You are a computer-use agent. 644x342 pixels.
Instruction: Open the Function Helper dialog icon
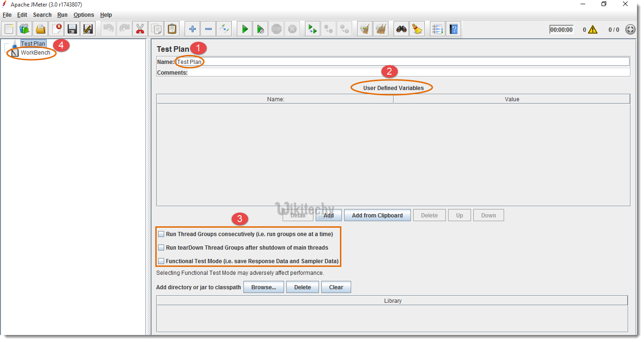coord(437,29)
